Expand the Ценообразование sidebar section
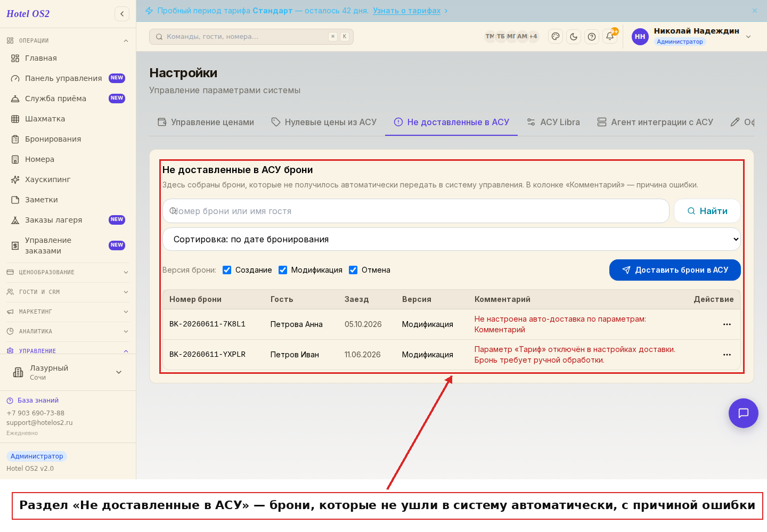The width and height of the screenshot is (767, 532). point(68,272)
